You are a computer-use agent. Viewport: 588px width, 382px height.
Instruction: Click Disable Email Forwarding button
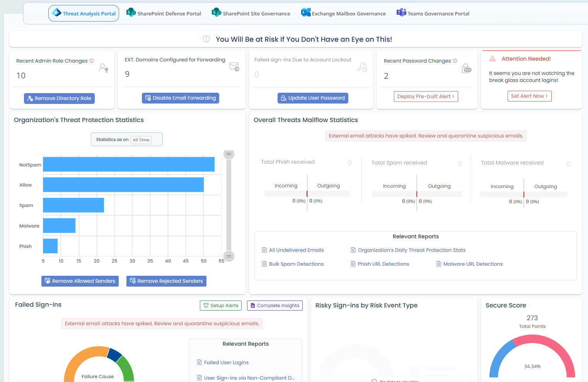click(181, 98)
